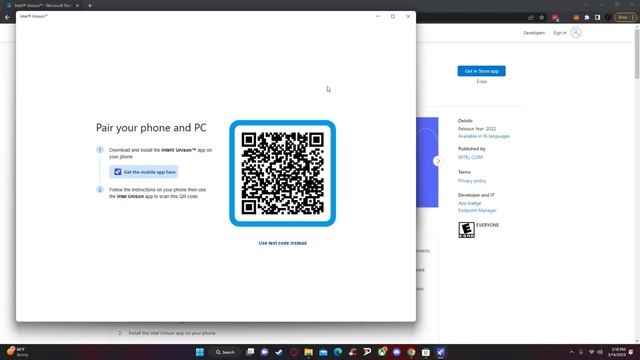Click the share page icon in address bar

coord(531,18)
